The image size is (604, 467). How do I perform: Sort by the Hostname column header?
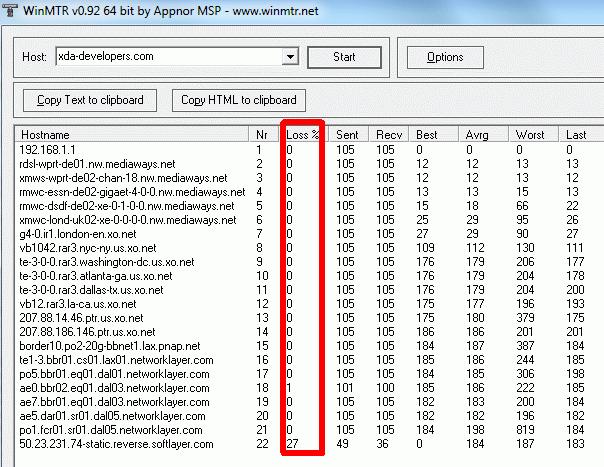coord(130,134)
